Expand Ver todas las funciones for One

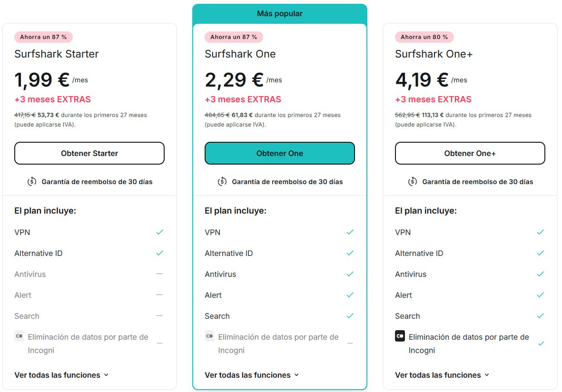coord(252,375)
